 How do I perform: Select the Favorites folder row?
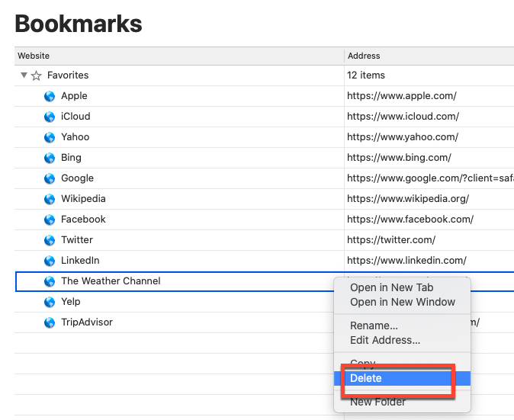coord(264,75)
